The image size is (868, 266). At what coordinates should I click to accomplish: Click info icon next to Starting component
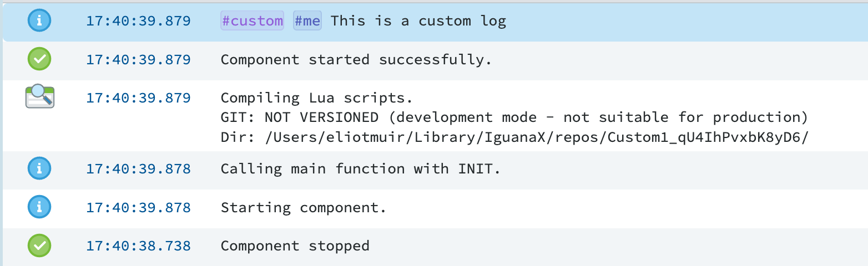(x=39, y=207)
